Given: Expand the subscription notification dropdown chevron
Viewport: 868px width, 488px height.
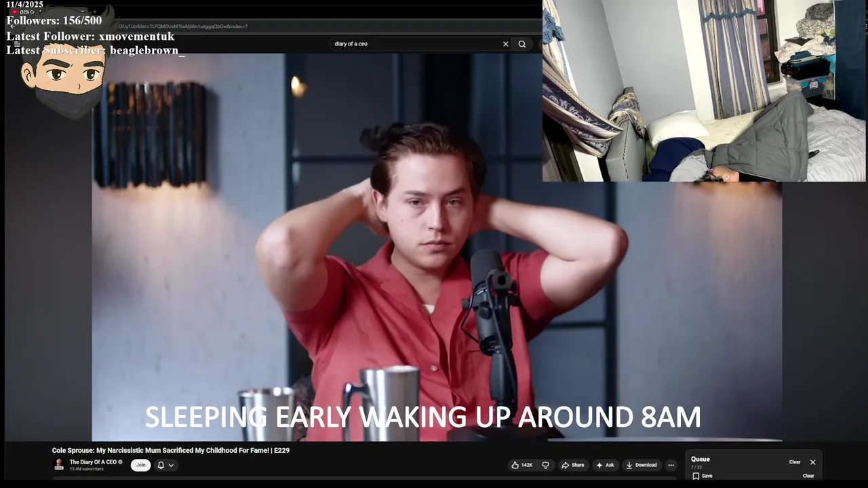Looking at the screenshot, I should [172, 465].
